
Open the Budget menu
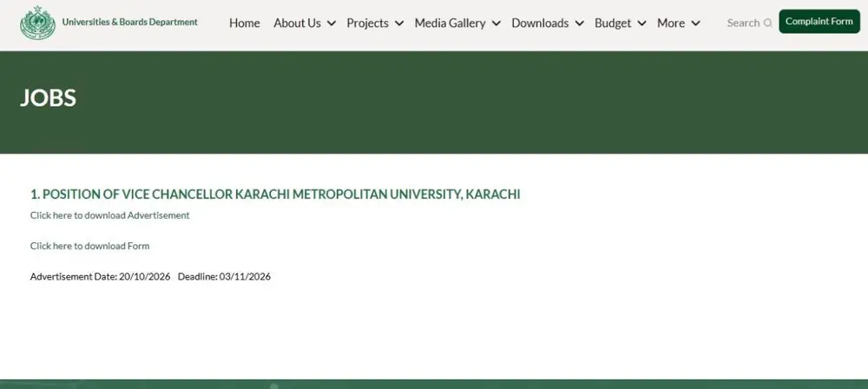(x=613, y=23)
